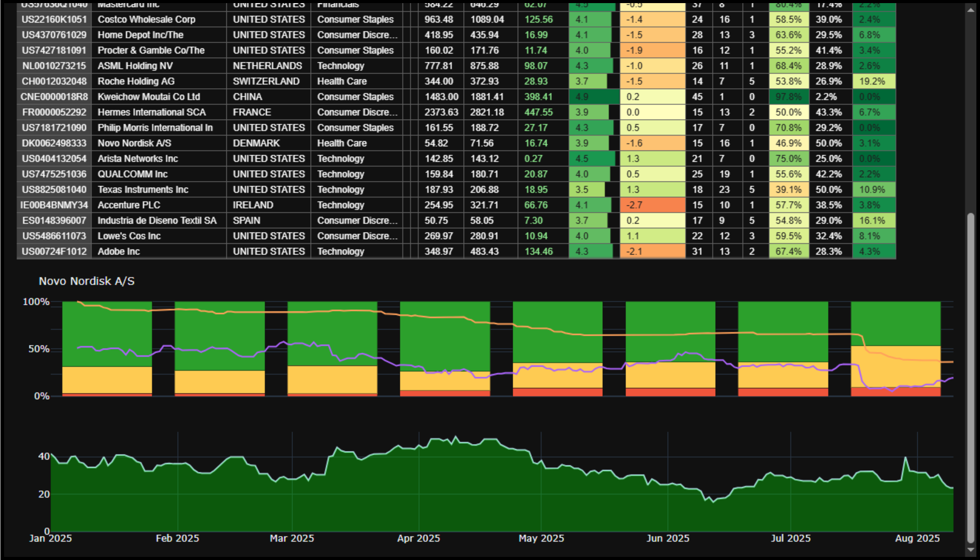This screenshot has width=980, height=560.
Task: Select the -2.7 orange change cell
Action: point(652,205)
